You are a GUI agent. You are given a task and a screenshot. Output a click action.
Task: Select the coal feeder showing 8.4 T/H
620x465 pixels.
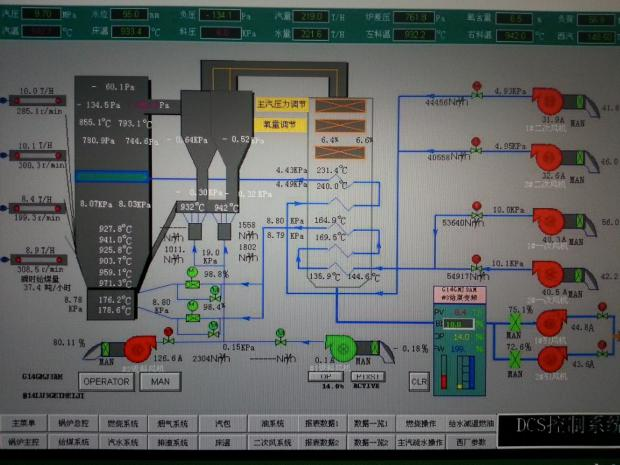(38, 208)
